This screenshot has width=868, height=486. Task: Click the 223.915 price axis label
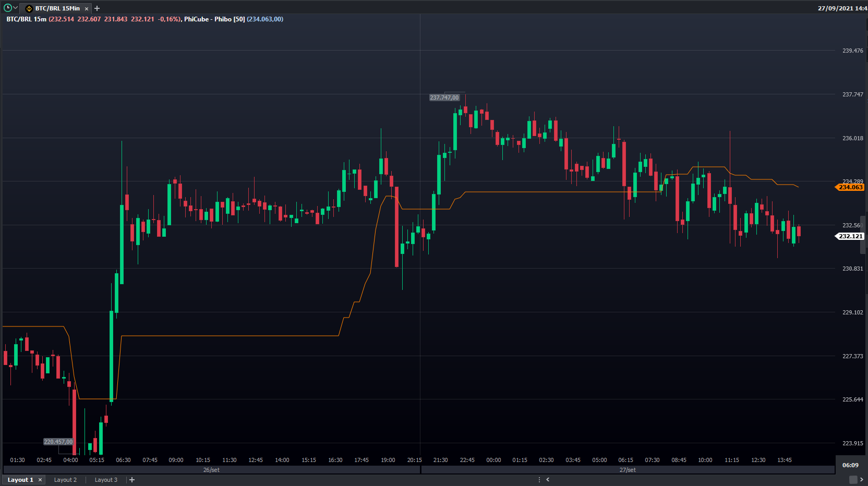pos(852,443)
